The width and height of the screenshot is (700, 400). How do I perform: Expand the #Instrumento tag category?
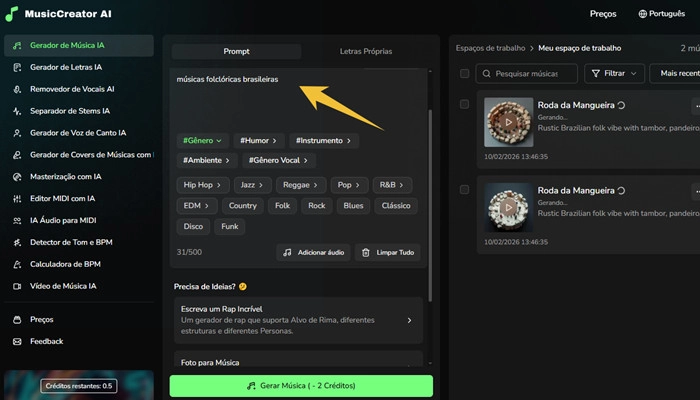tap(324, 141)
